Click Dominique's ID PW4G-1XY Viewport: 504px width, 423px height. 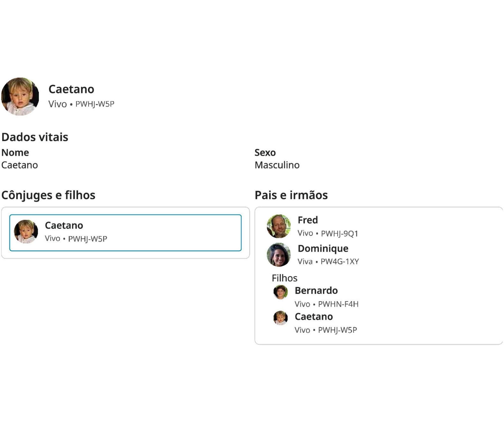coord(340,261)
